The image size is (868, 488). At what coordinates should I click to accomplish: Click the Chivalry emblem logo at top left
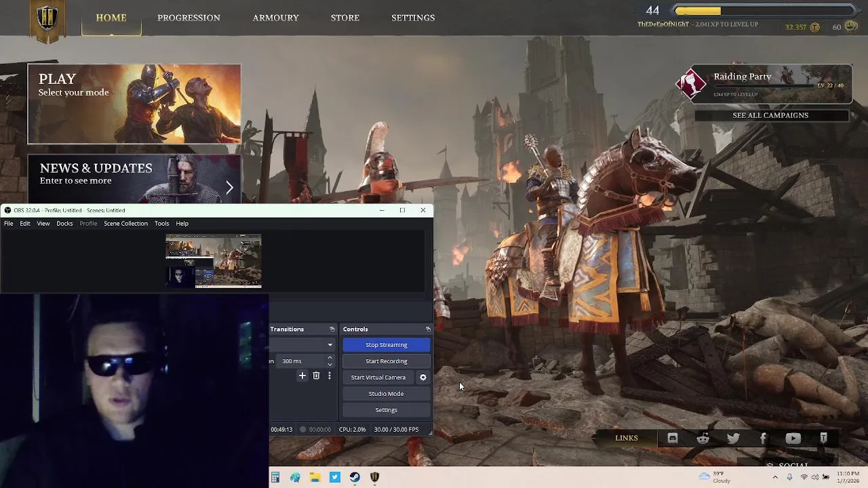click(47, 20)
